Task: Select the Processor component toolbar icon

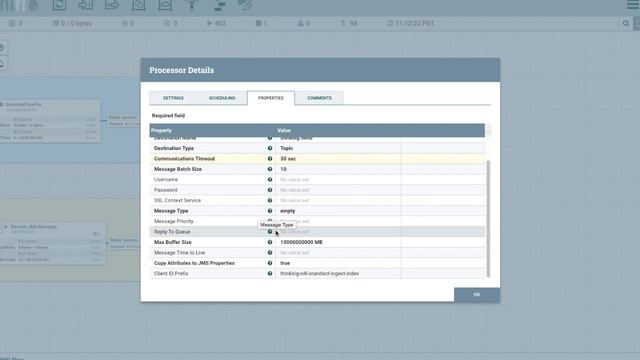Action: pyautogui.click(x=59, y=5)
